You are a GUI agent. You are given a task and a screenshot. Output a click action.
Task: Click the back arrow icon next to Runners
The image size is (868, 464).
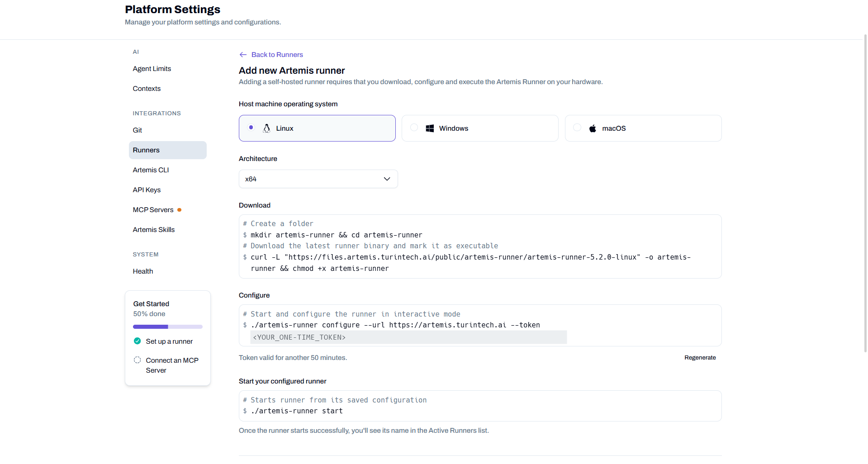click(243, 55)
